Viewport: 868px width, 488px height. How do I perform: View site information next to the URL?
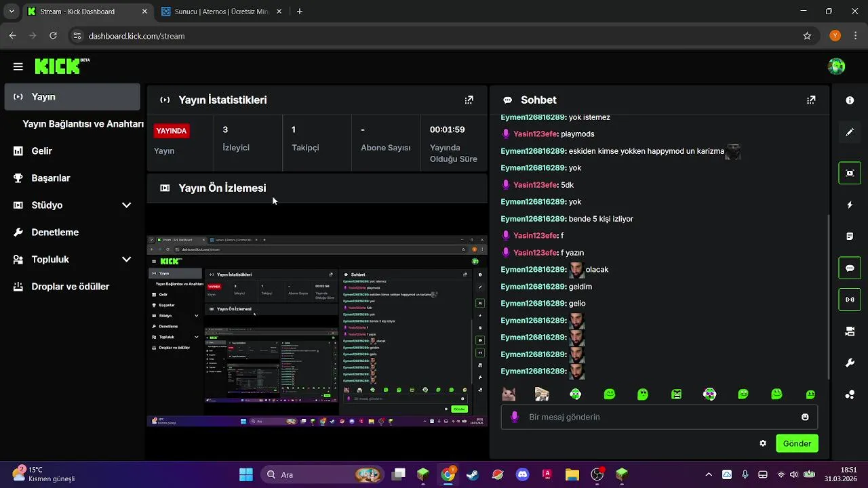point(77,36)
